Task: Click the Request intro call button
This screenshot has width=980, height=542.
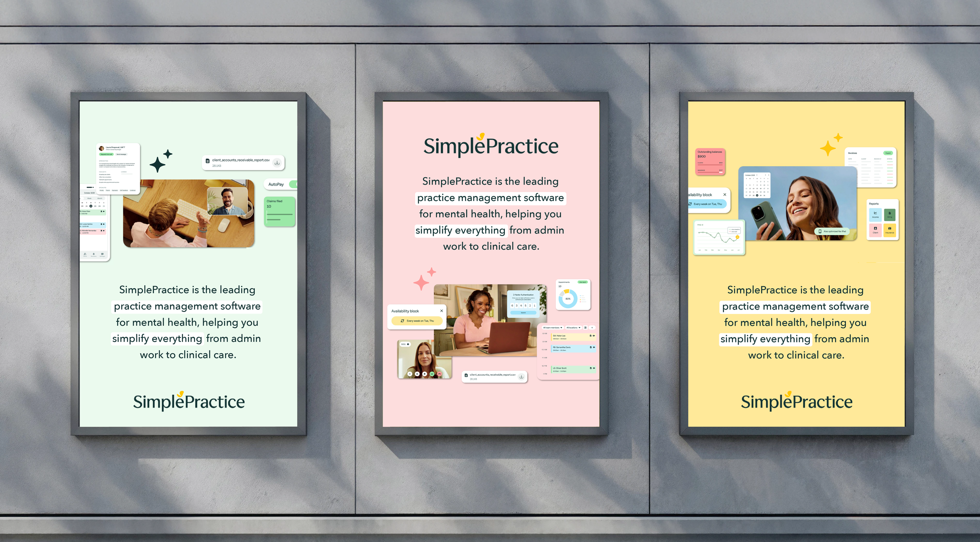Action: click(x=106, y=154)
